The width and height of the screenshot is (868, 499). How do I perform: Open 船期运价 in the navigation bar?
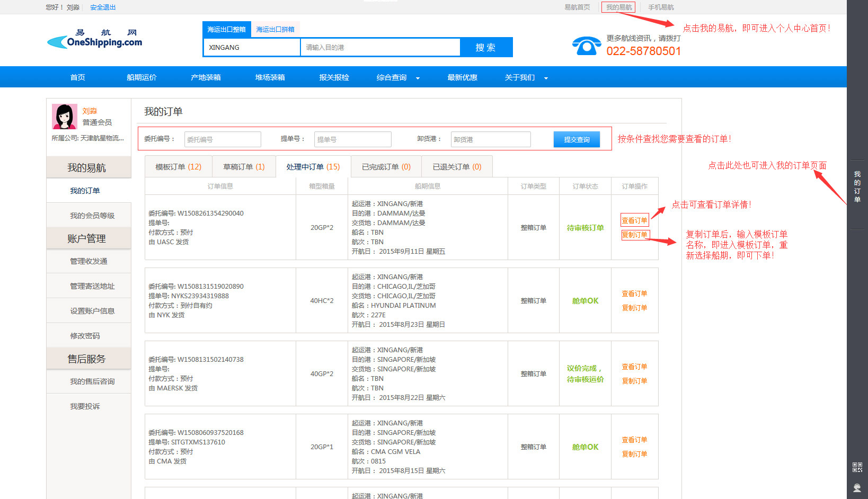tap(141, 78)
